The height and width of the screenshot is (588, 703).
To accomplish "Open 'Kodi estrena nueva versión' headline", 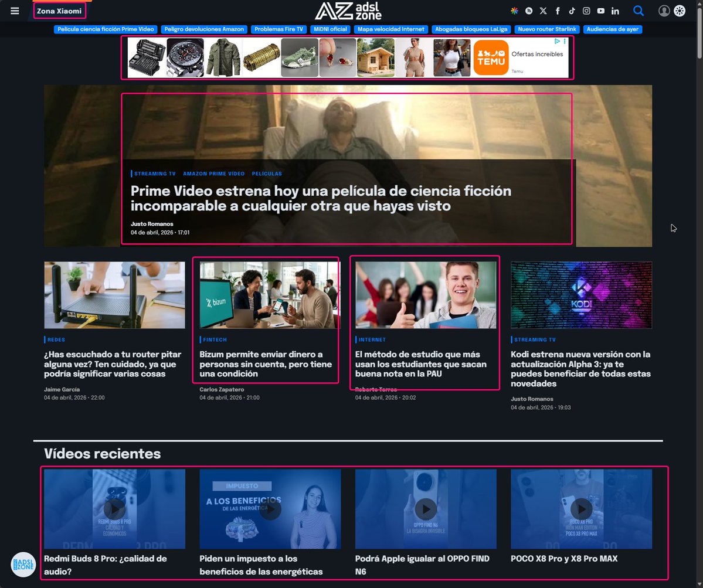I will (580, 369).
